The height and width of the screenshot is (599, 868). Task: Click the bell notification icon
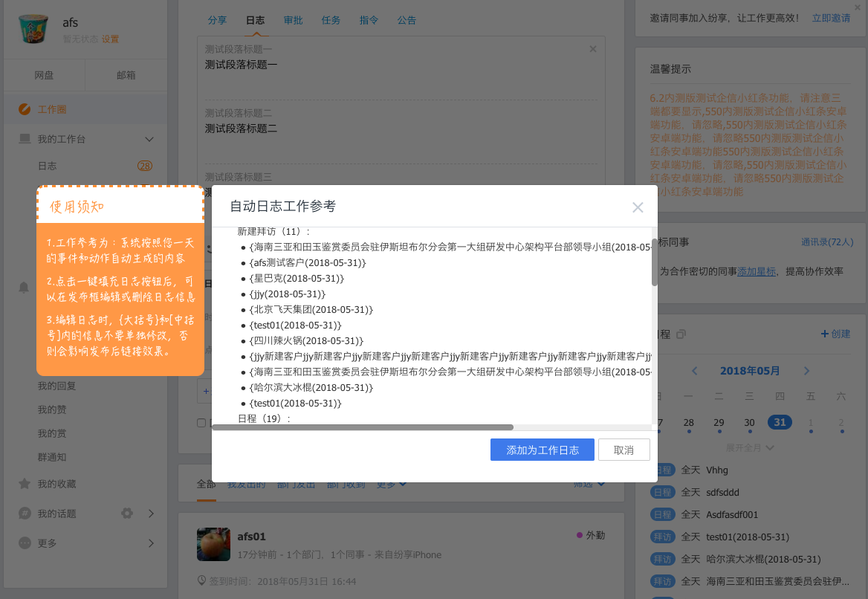pos(24,288)
